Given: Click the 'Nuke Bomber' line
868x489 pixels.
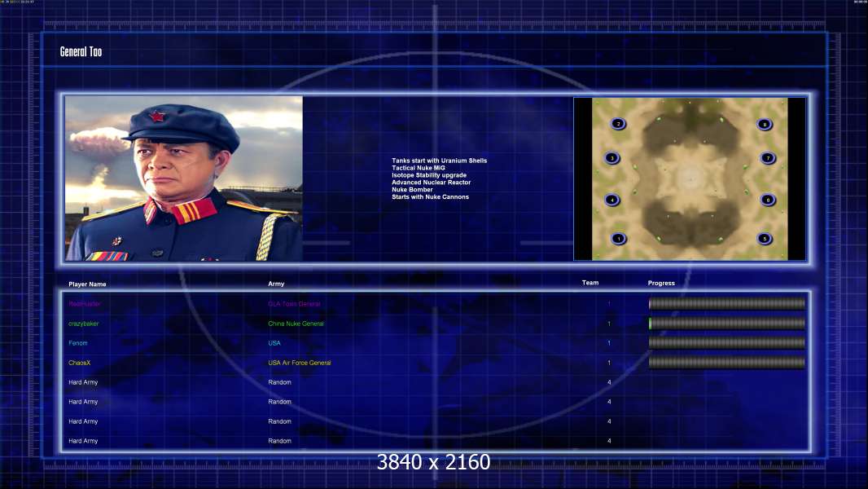Looking at the screenshot, I should (x=412, y=189).
